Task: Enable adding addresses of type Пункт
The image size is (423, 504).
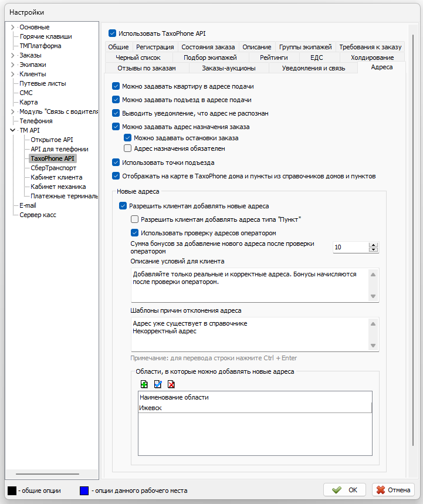Action: [x=134, y=219]
